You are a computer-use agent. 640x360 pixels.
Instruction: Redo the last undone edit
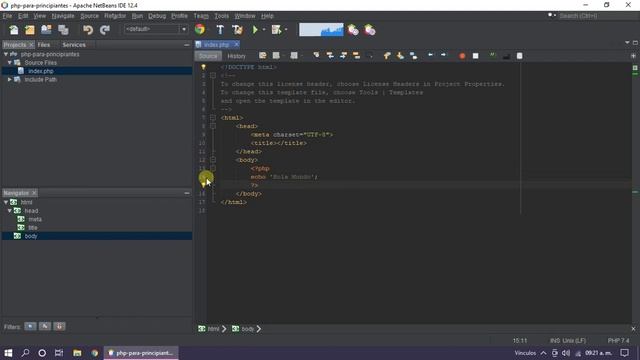105,30
